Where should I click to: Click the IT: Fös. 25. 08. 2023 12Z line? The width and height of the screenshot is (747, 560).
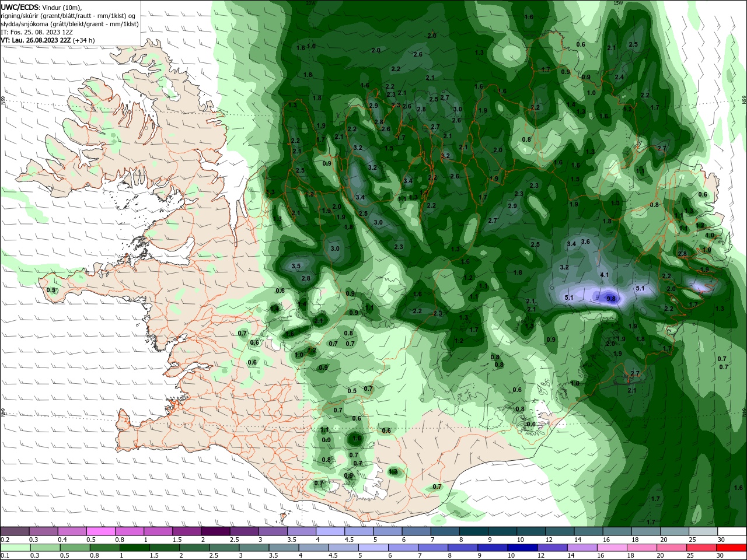pos(37,32)
